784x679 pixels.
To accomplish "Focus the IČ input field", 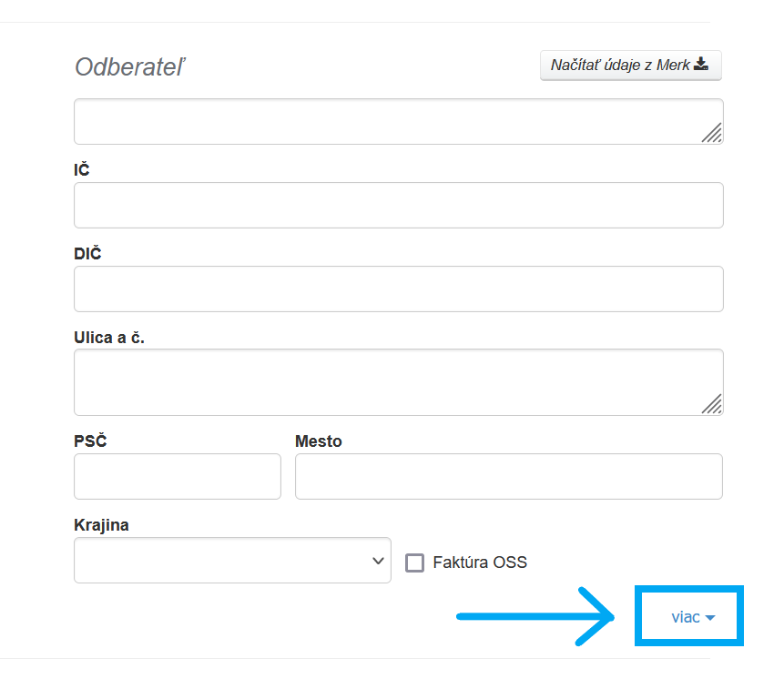I will [398, 205].
